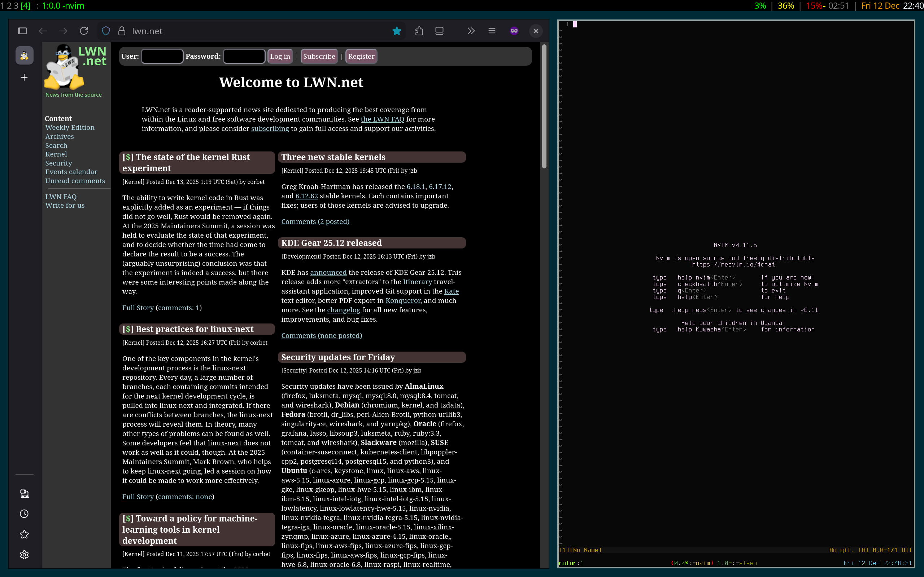Open bookmarks star icon in sidebar
This screenshot has height=577, width=924.
point(24,534)
